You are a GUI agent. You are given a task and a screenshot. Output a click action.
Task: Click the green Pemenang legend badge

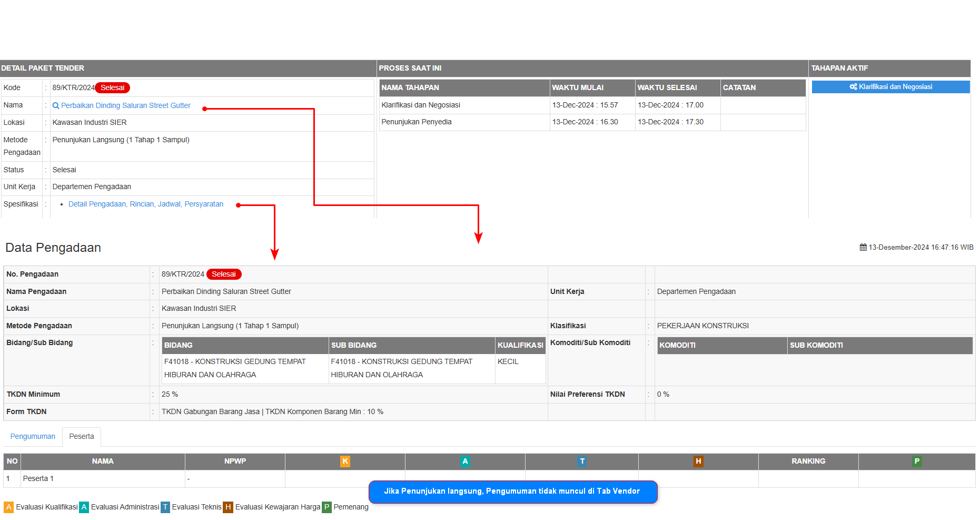(326, 507)
